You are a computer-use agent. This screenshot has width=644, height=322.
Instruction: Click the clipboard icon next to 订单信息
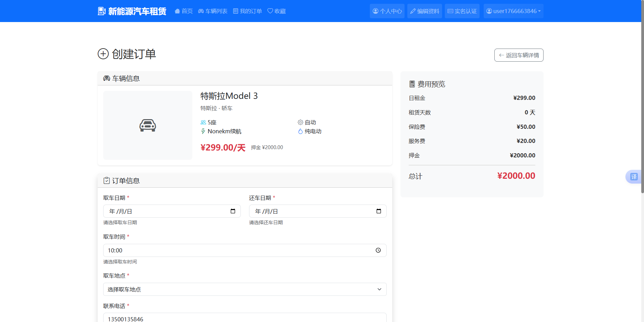click(x=107, y=180)
